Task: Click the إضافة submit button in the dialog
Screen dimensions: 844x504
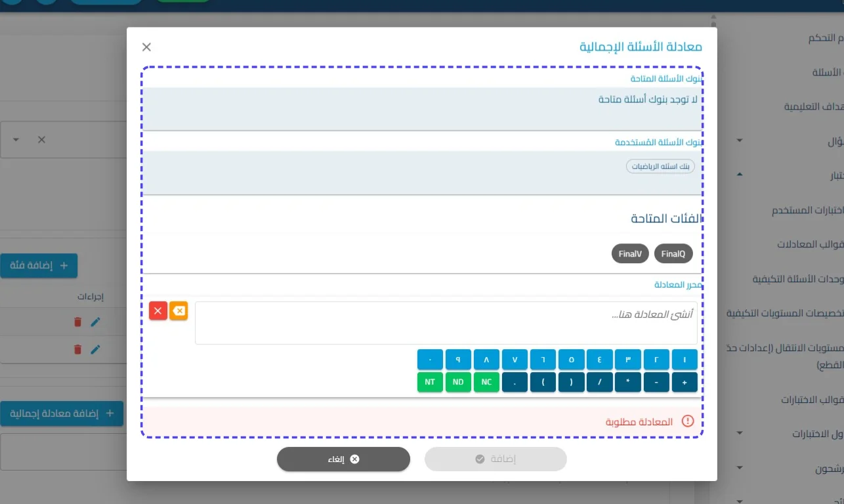Action: 496,459
